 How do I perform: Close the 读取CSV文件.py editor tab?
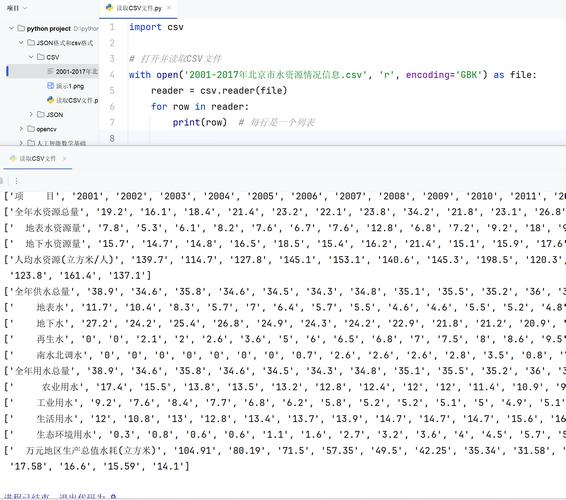pyautogui.click(x=169, y=8)
